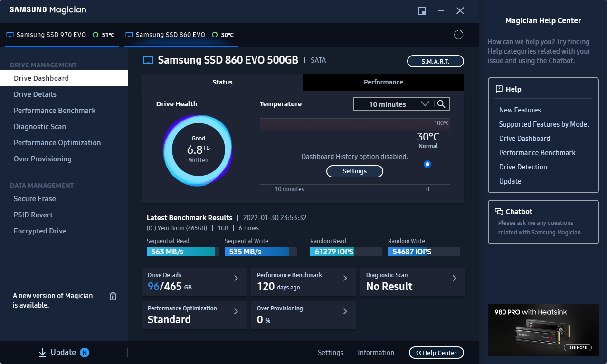Open Drive Detection help topic

[523, 167]
